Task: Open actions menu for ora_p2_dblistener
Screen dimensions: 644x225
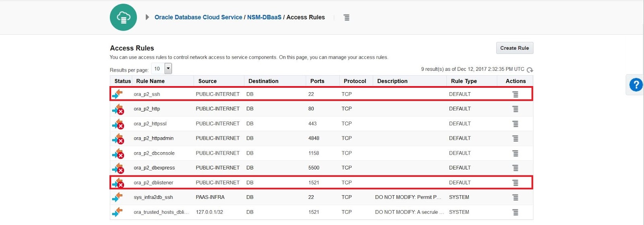Action: pos(515,183)
